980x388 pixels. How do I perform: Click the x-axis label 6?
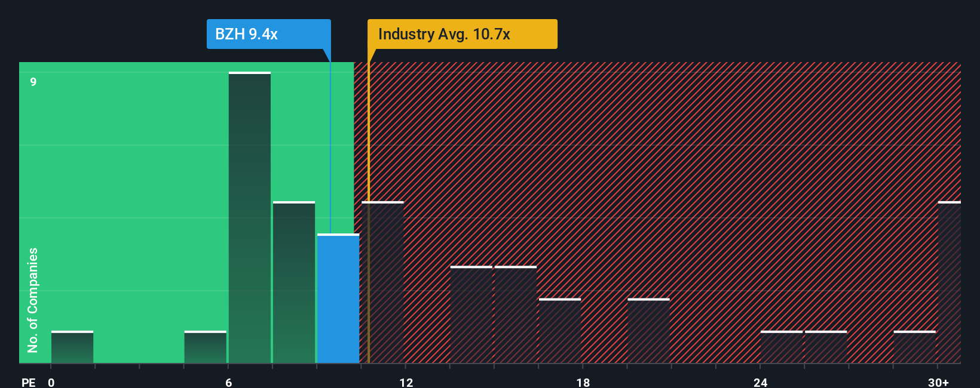[x=229, y=382]
